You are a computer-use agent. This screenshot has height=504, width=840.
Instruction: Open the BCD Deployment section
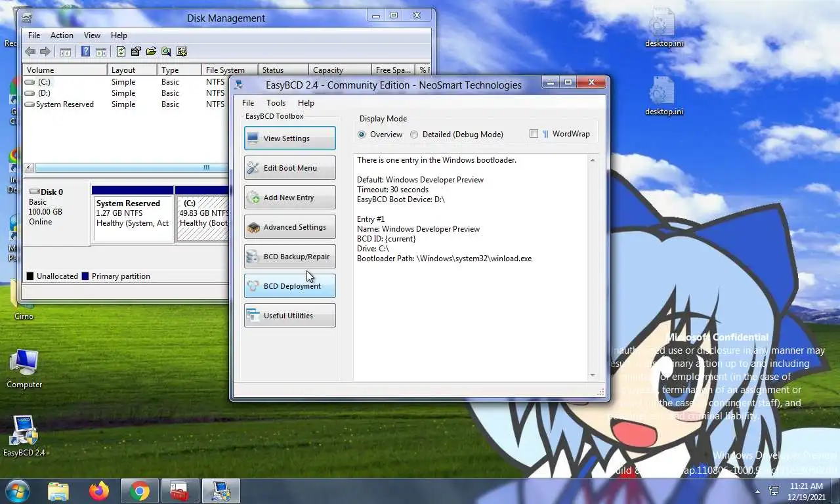click(290, 286)
